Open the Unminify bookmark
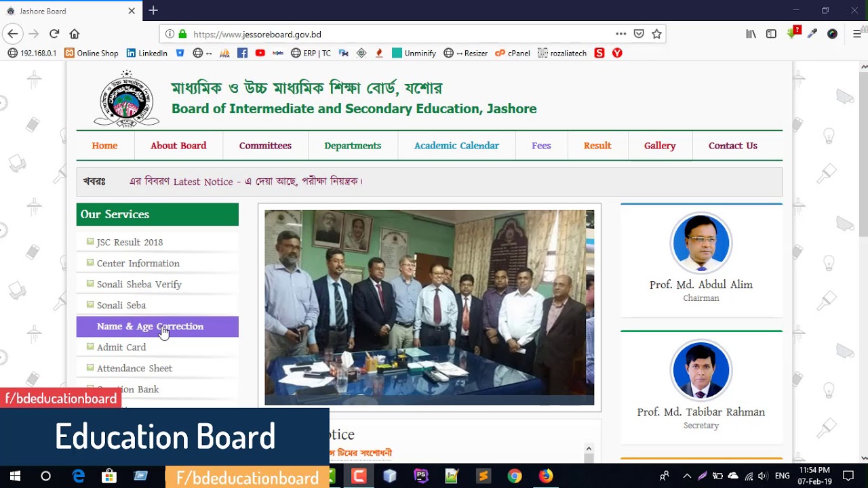Screen dimensions: 868x488 point(414,53)
